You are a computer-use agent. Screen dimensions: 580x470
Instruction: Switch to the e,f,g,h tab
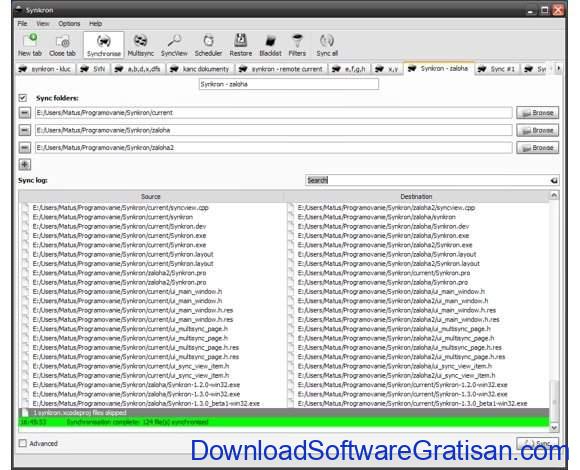click(349, 69)
